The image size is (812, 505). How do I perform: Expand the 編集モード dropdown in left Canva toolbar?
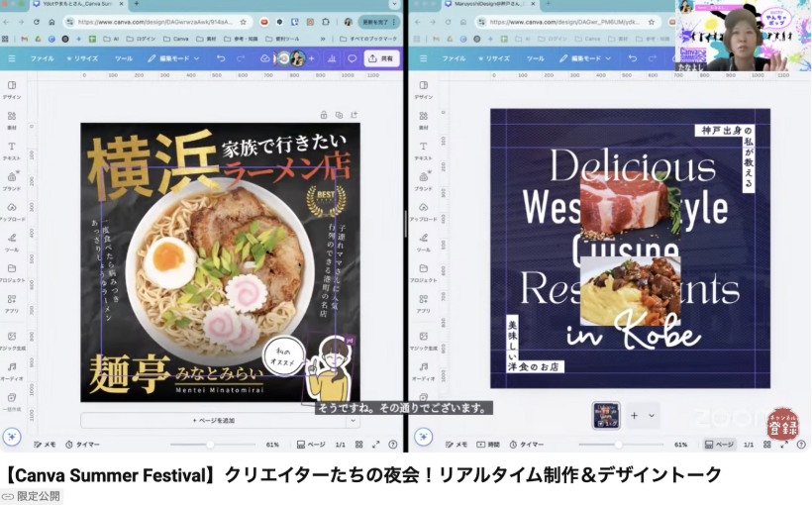(x=173, y=58)
